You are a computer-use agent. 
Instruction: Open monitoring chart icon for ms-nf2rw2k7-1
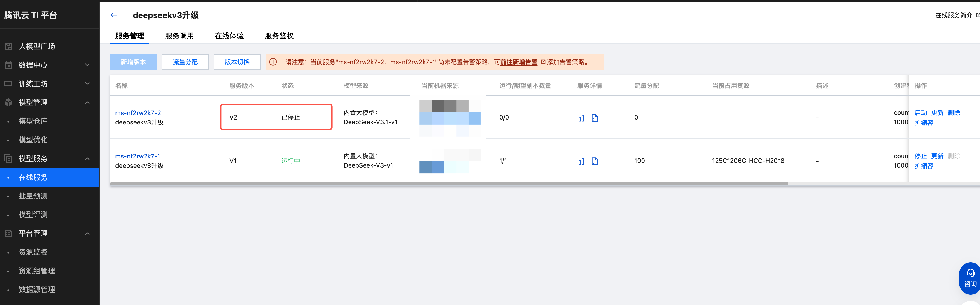pos(581,161)
